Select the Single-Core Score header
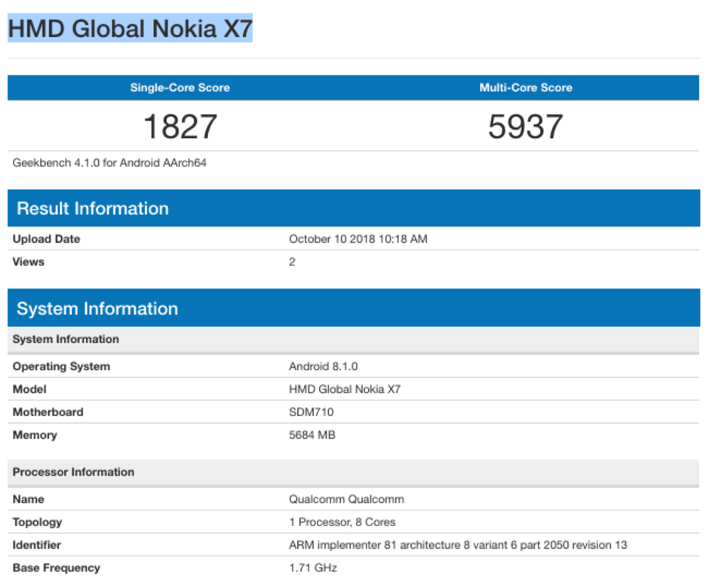The height and width of the screenshot is (588, 709). click(180, 87)
